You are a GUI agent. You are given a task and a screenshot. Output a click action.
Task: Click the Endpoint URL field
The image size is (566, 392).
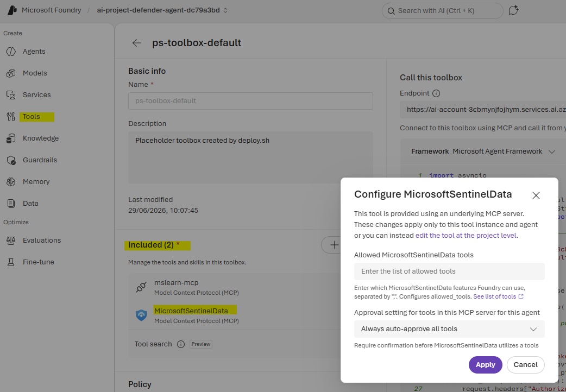pyautogui.click(x=483, y=109)
